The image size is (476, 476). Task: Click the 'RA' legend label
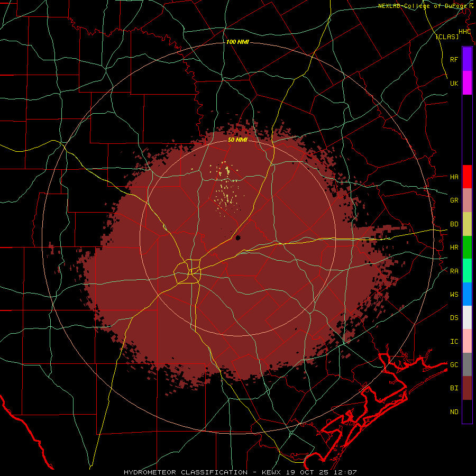[x=454, y=271]
